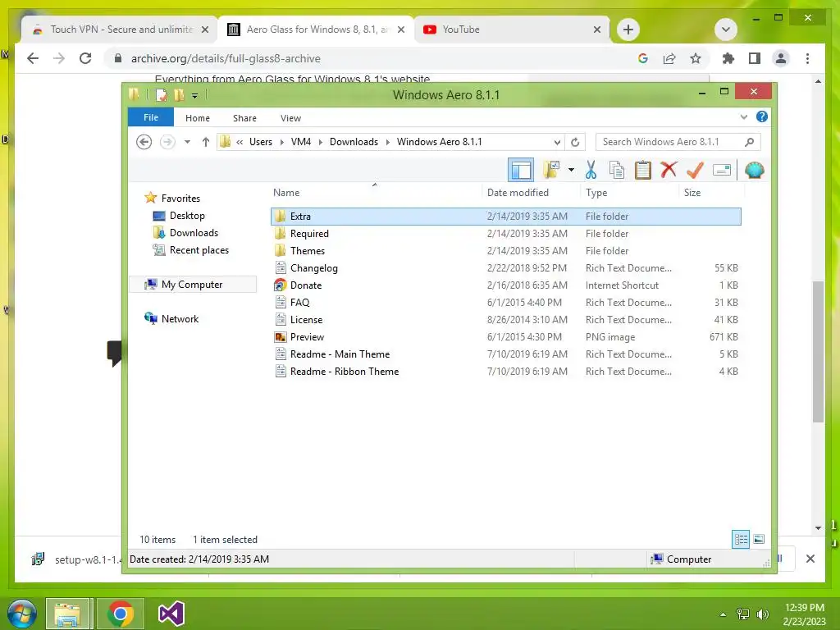Switch to the YouTube Chrome tab
840x630 pixels.
coord(512,30)
